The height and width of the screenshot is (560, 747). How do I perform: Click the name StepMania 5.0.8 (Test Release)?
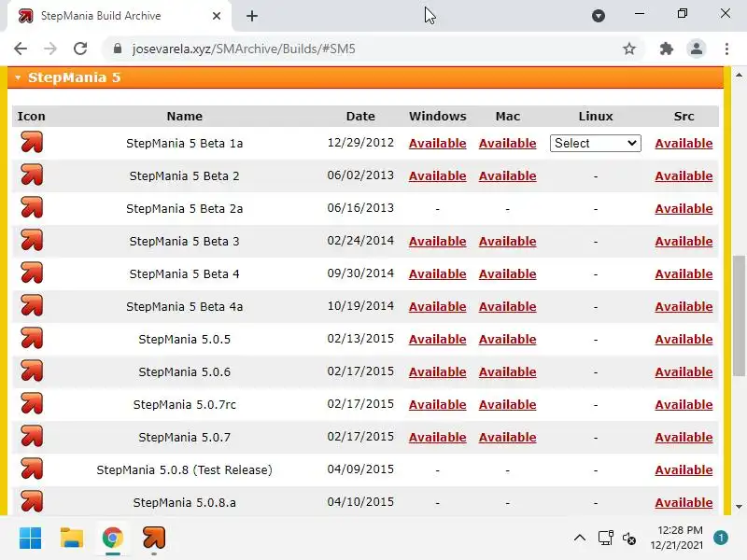(x=184, y=470)
